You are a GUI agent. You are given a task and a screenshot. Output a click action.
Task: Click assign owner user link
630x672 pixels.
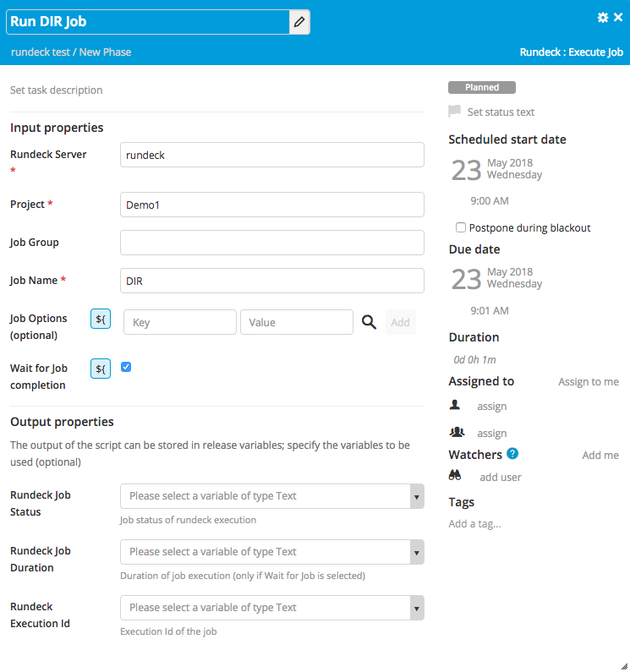click(x=492, y=407)
